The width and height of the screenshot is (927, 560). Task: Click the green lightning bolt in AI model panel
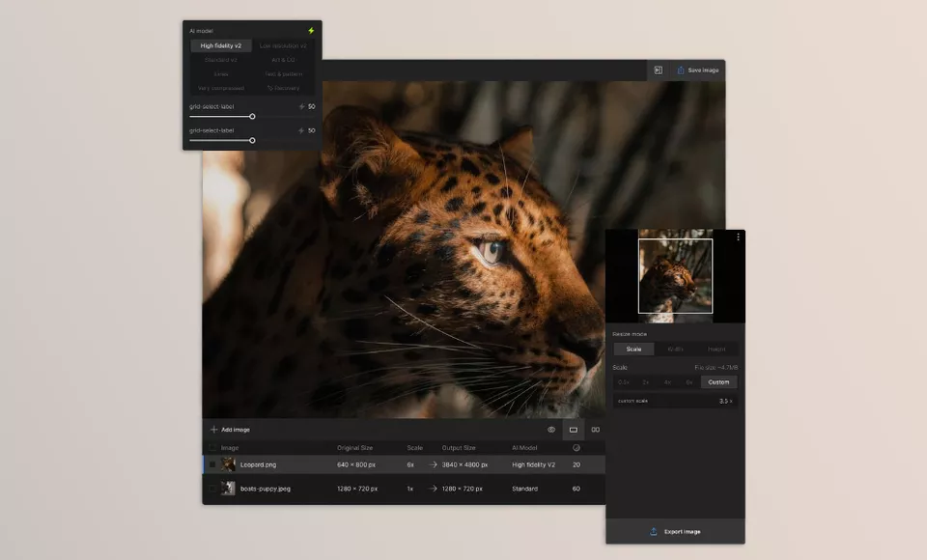coord(311,31)
